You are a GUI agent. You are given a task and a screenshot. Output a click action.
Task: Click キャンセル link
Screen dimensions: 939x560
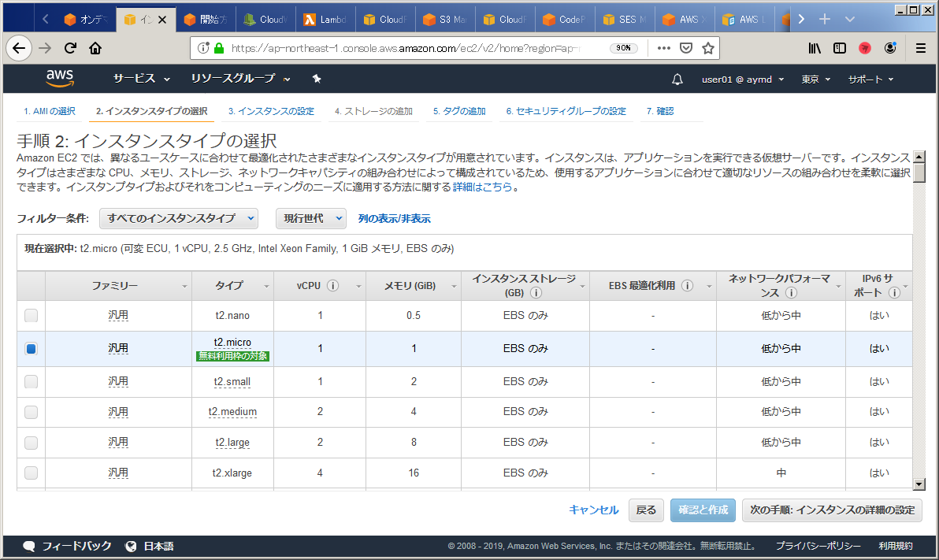[x=593, y=510]
